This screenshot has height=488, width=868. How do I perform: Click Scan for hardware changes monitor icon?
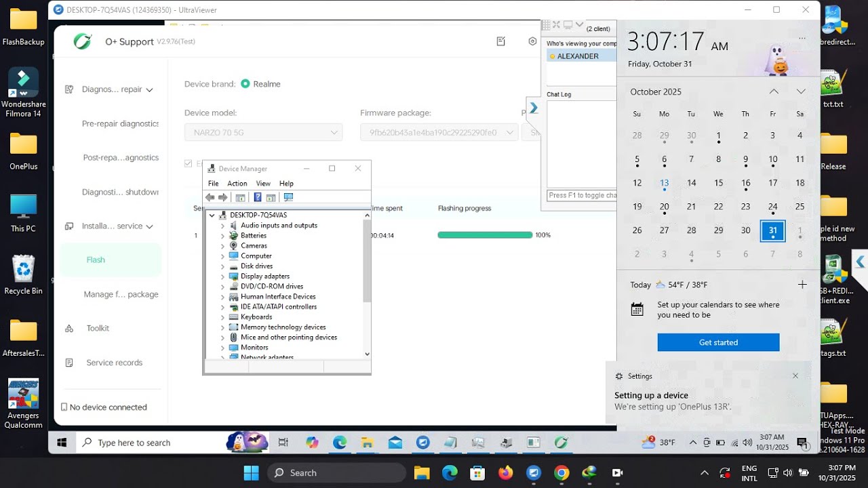[x=288, y=197]
